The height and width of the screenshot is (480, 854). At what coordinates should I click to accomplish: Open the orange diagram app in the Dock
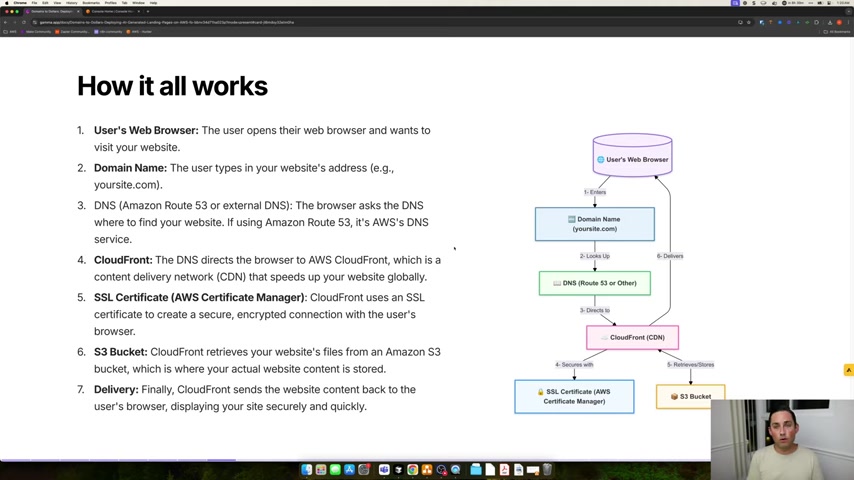[x=427, y=470]
